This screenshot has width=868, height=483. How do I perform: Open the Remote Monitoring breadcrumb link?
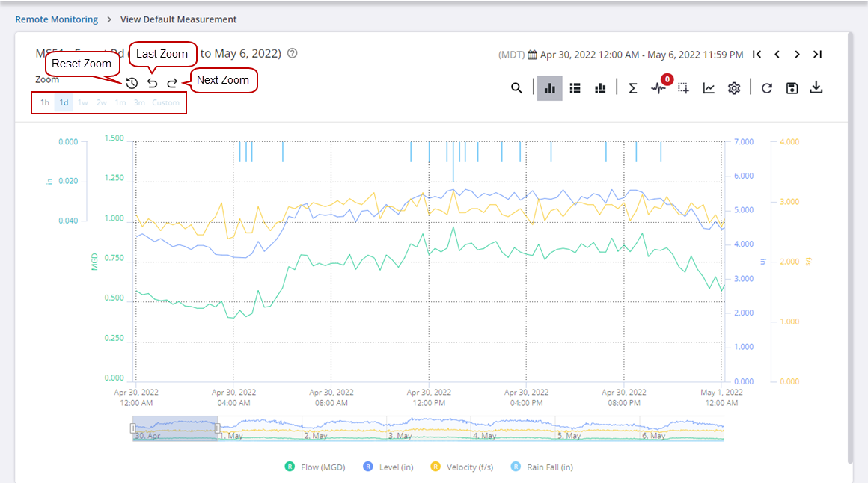tap(57, 19)
